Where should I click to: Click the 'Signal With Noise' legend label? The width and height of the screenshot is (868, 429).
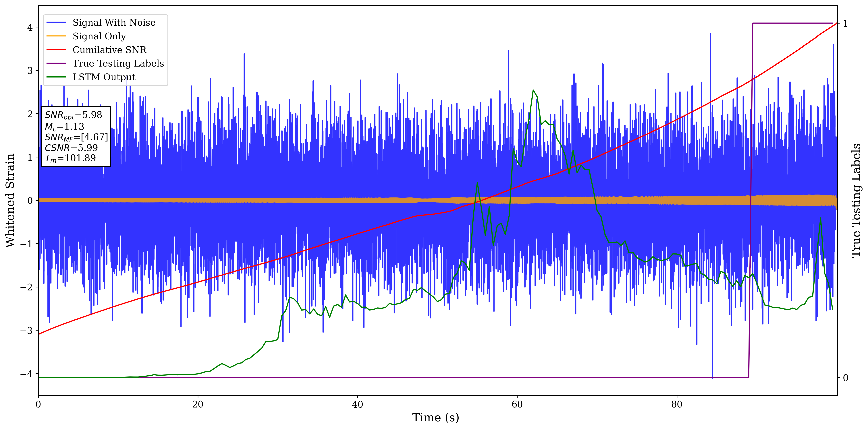[114, 23]
